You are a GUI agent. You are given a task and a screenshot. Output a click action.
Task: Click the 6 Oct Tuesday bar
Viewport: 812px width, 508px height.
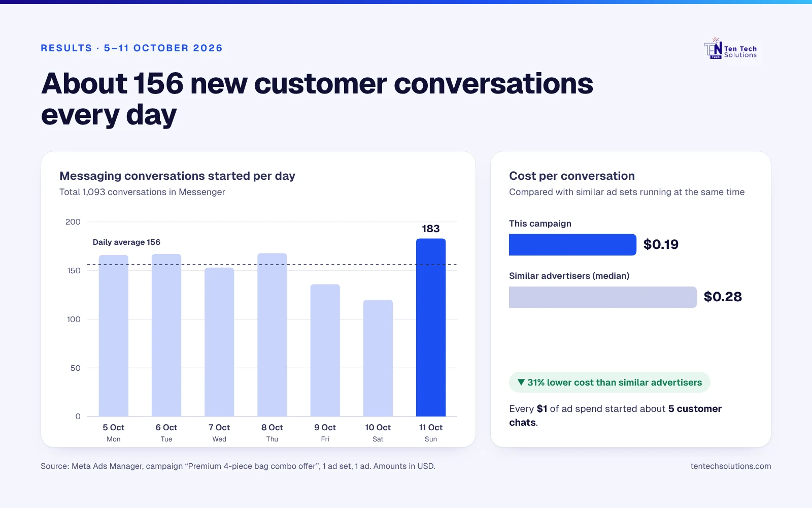point(166,335)
